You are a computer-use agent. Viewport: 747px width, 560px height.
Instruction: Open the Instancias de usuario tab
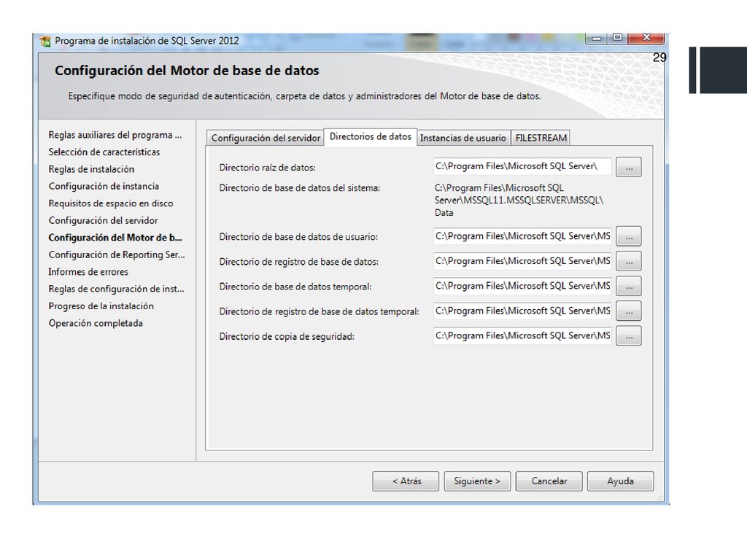[463, 138]
